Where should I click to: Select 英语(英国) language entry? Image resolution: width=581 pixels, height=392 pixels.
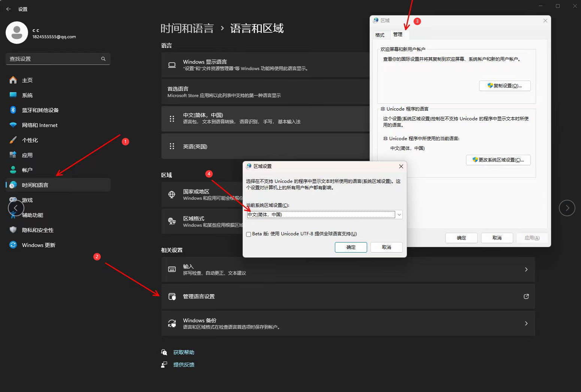[x=266, y=147]
